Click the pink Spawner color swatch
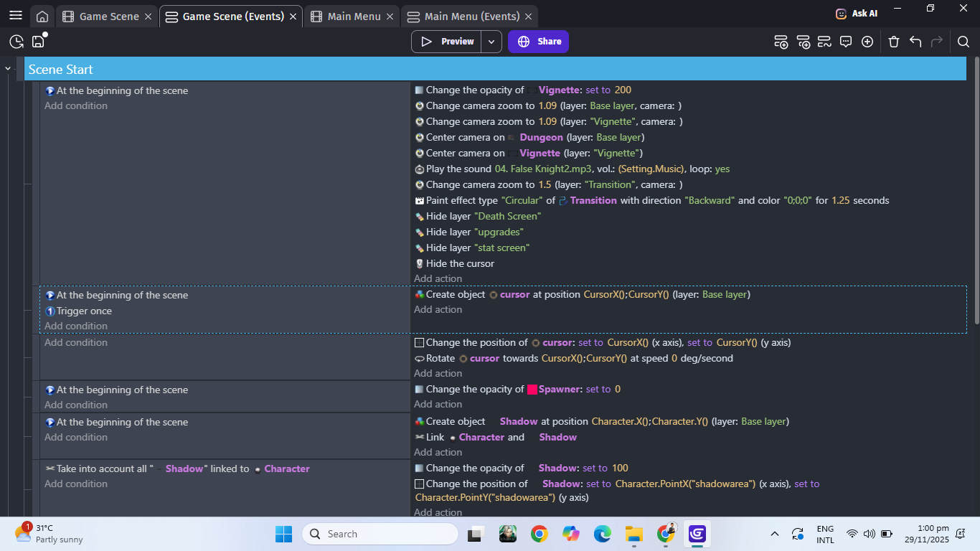980x551 pixels. [x=532, y=388]
